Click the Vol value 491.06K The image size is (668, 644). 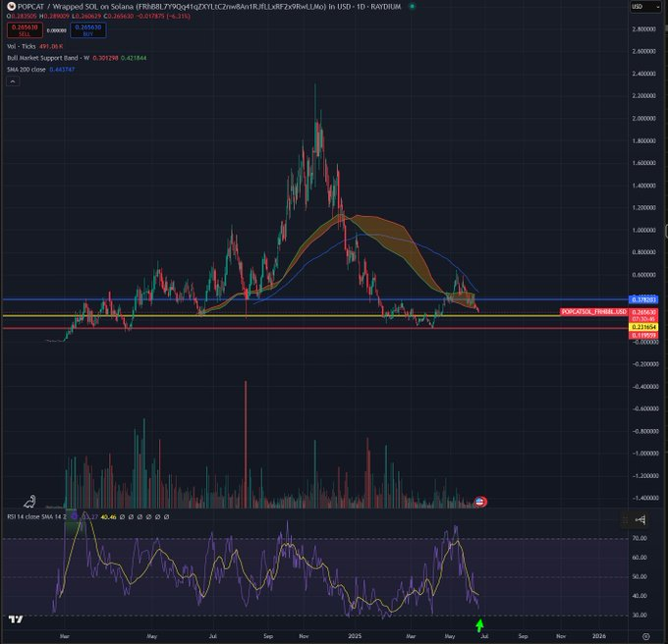51,46
